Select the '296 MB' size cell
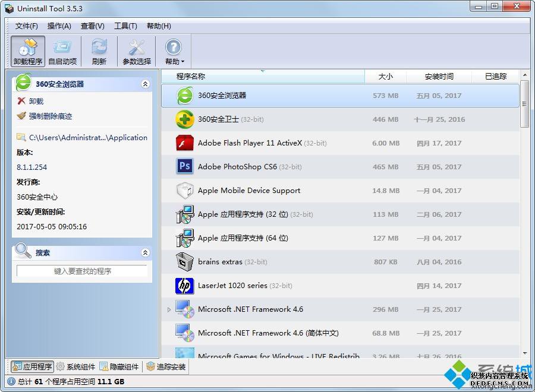The height and width of the screenshot is (392, 535). [x=386, y=309]
